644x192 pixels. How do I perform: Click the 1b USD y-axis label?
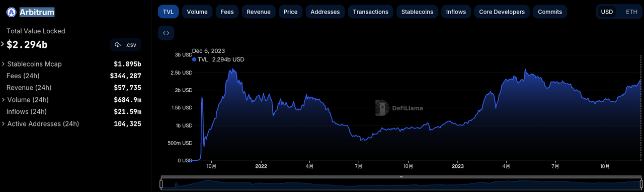pos(184,125)
